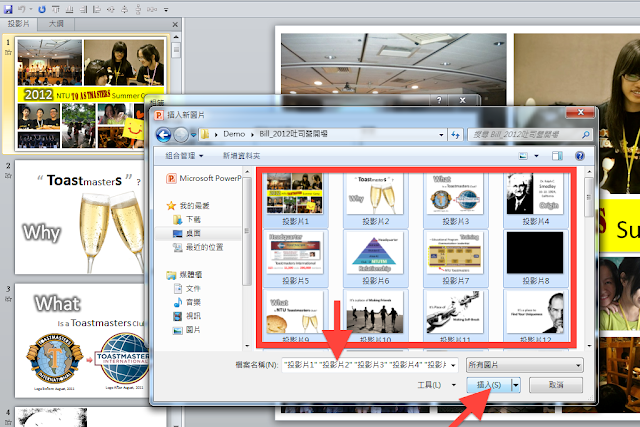Select 下載 in navigation tree

tap(187, 220)
